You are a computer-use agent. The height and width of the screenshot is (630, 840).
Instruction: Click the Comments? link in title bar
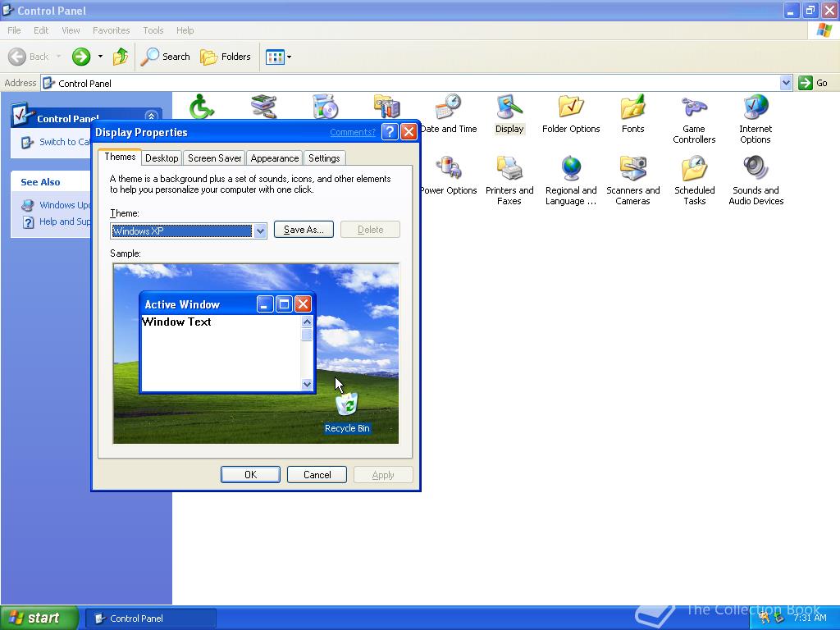tap(353, 132)
